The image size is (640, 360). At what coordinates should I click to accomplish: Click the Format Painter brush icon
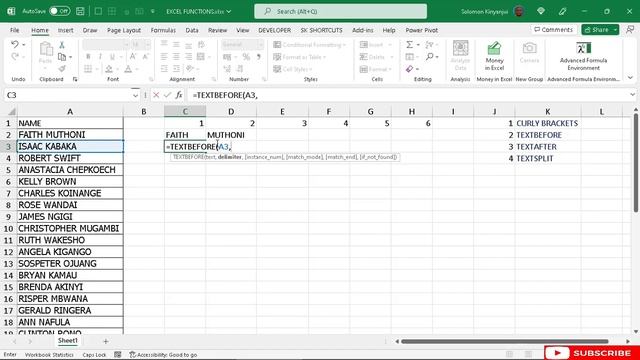[62, 69]
